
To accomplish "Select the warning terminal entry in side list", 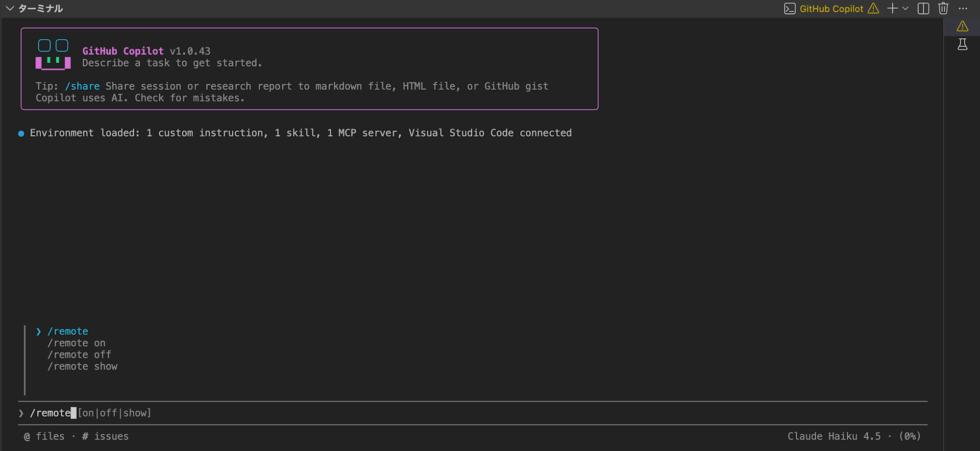I will [962, 26].
